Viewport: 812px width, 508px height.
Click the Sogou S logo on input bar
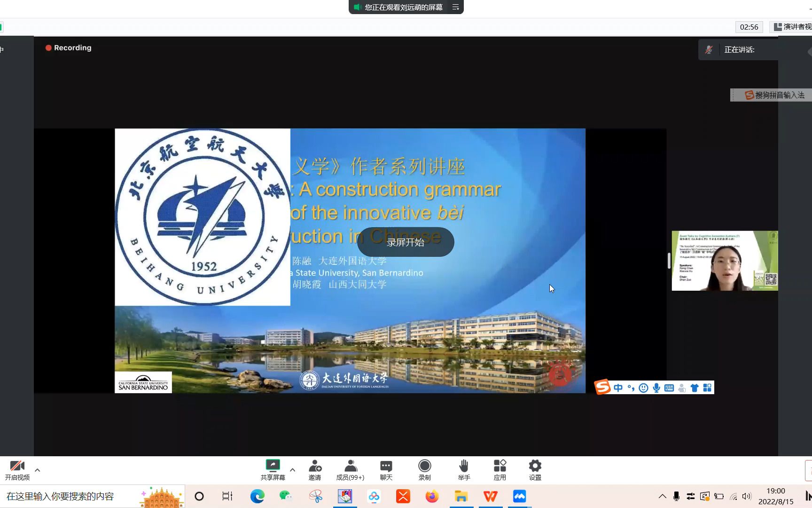[x=602, y=387]
